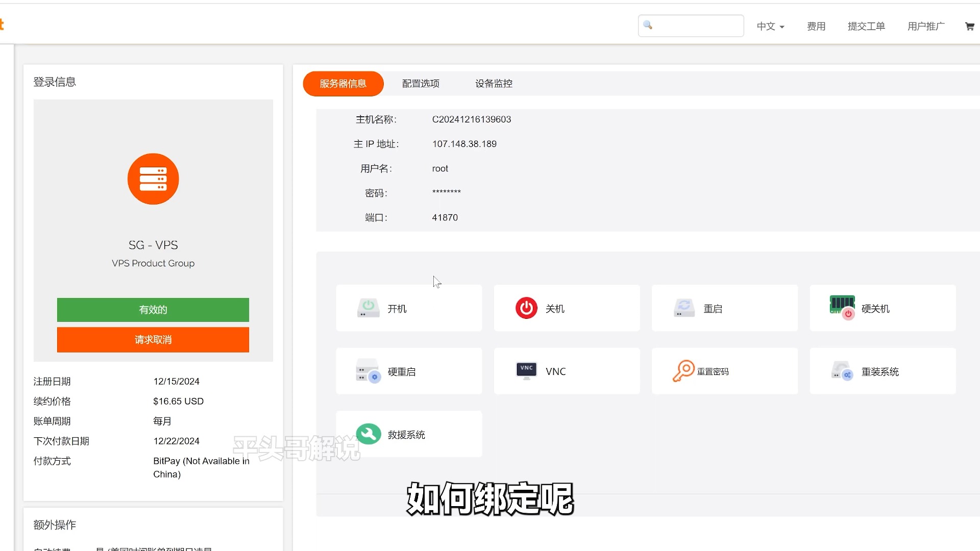This screenshot has width=980, height=551.
Task: Click the 续约价格 row label
Action: tap(52, 401)
